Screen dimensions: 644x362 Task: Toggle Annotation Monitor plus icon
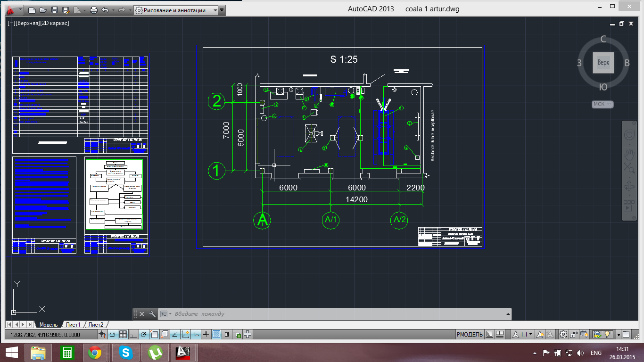tap(248, 334)
